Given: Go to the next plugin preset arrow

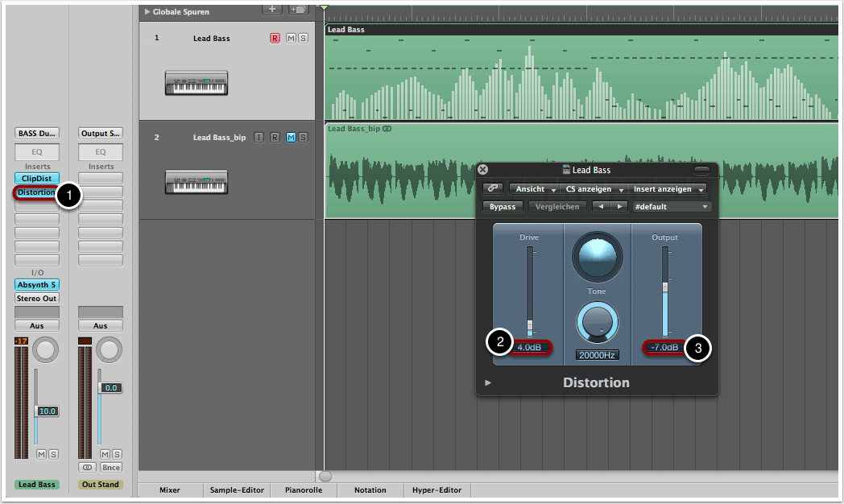Looking at the screenshot, I should point(619,207).
